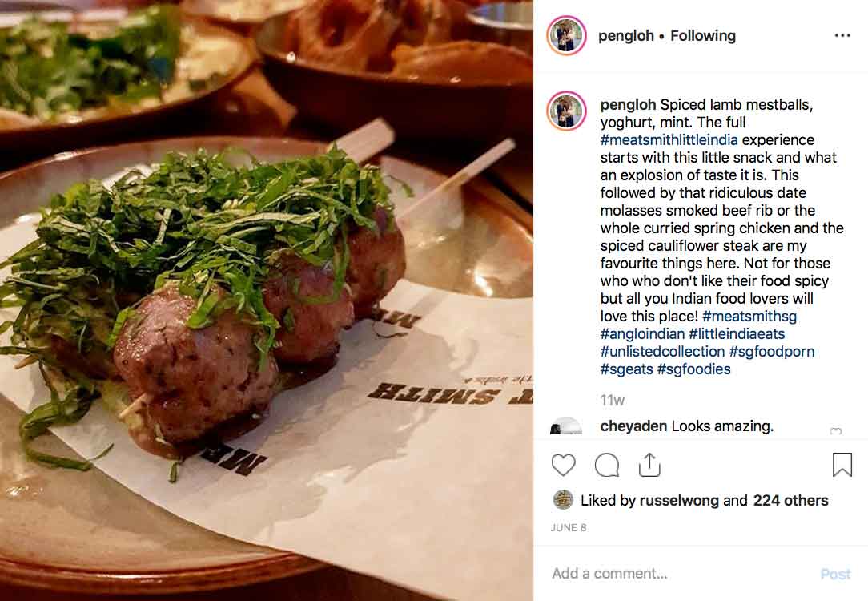Image resolution: width=868 pixels, height=601 pixels.
Task: Open #angloindian hashtag link
Action: click(642, 334)
